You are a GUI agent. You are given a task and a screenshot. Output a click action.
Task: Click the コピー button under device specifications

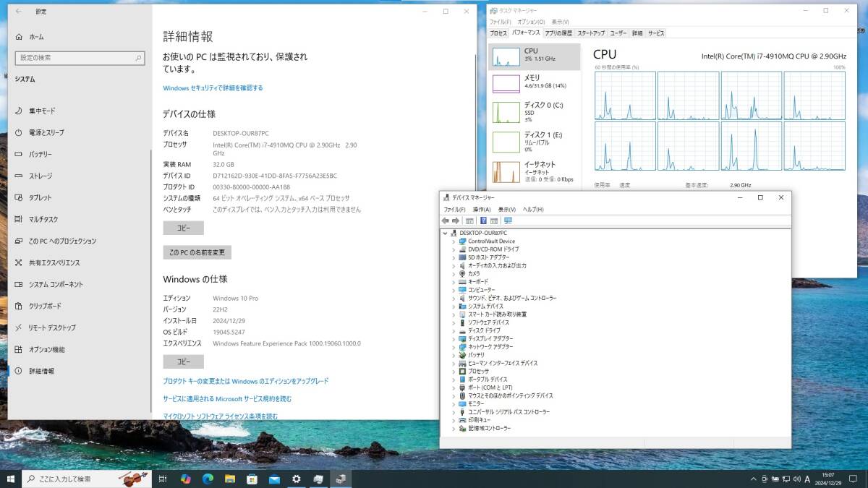(183, 228)
